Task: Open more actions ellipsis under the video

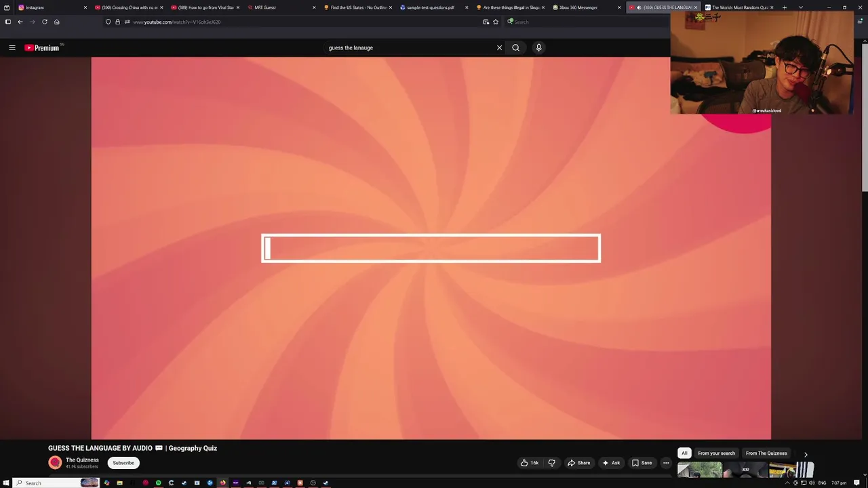Action: (x=666, y=463)
